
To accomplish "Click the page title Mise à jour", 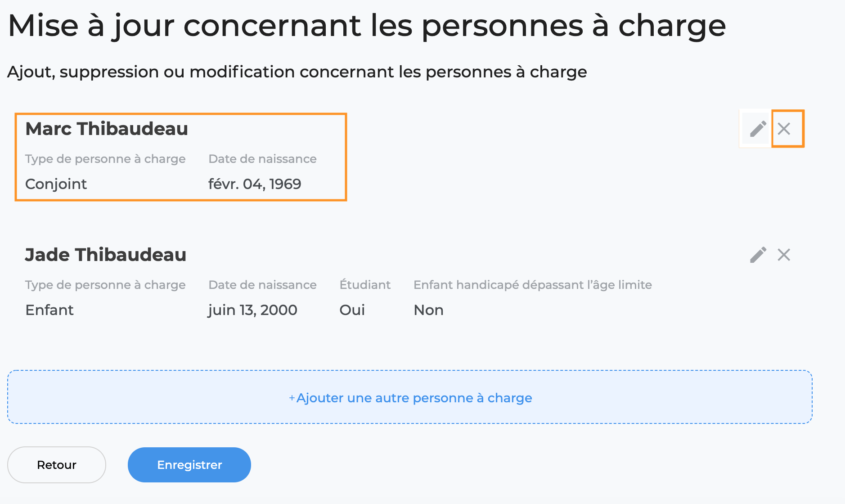I will click(367, 25).
